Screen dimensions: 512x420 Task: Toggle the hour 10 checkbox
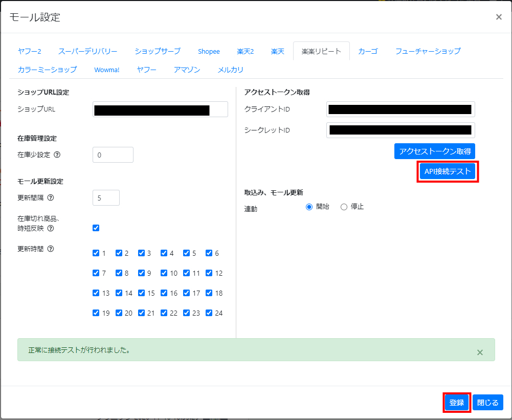pos(164,273)
